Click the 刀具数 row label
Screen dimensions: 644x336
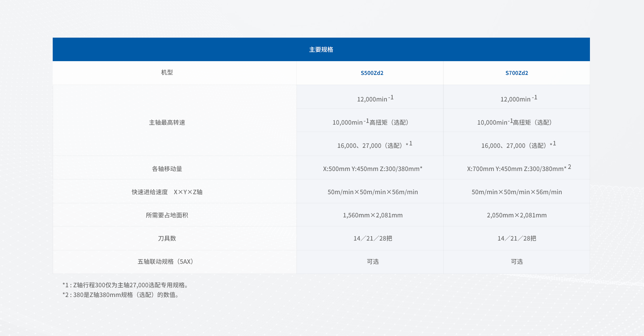167,238
